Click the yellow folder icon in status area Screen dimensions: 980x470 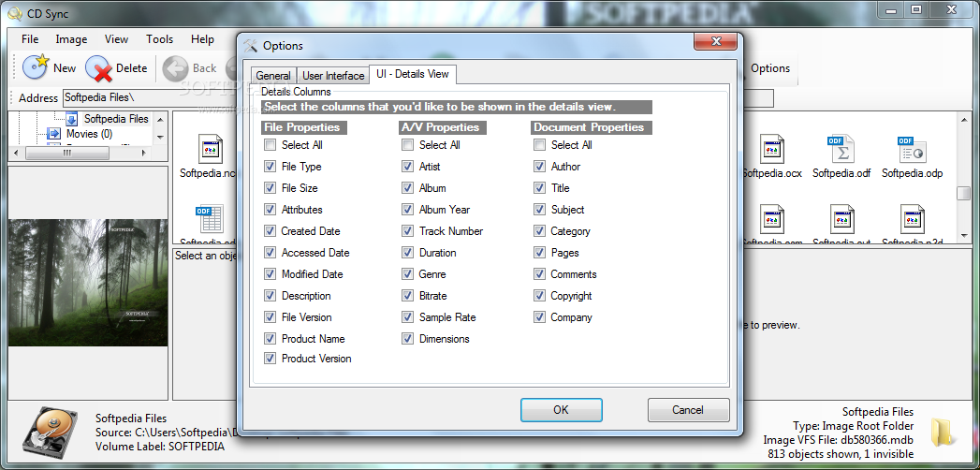942,433
